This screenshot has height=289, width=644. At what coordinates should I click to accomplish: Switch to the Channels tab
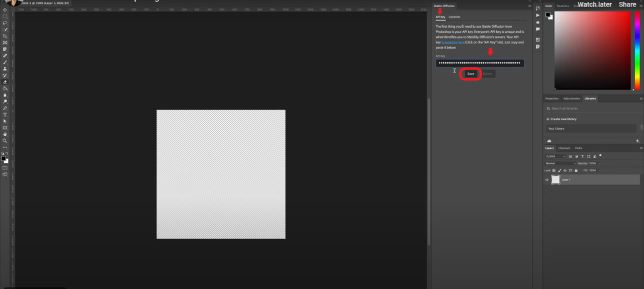(564, 148)
